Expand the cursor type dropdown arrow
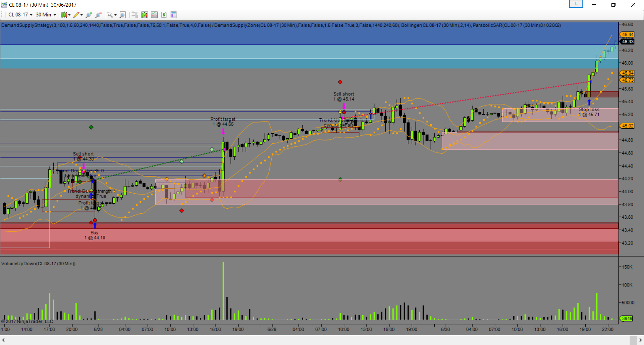 [x=115, y=15]
